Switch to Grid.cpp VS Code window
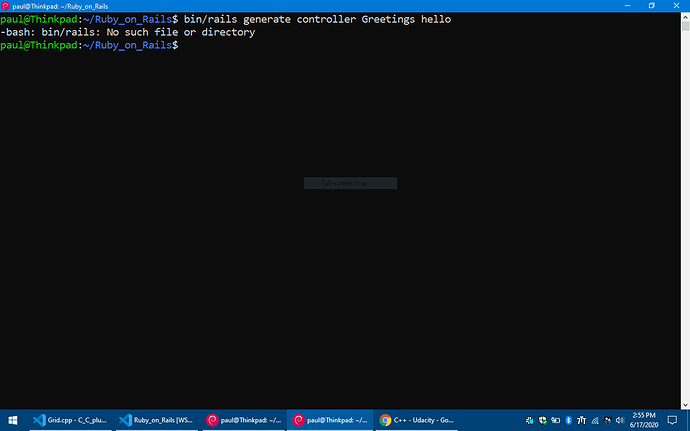 (x=72, y=420)
